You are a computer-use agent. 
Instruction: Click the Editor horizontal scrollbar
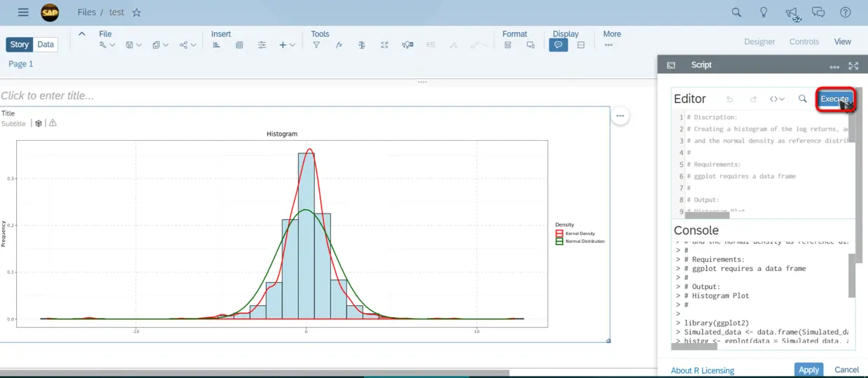point(707,215)
